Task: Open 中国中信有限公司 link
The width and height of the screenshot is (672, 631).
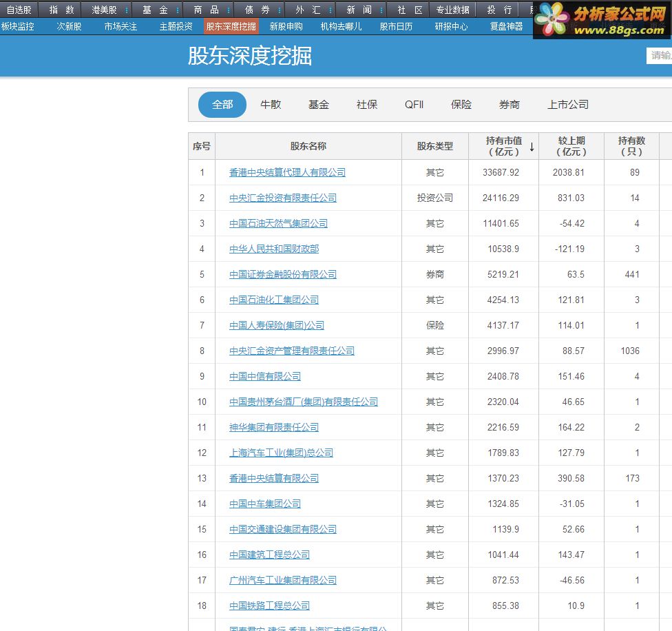Action: [x=265, y=376]
